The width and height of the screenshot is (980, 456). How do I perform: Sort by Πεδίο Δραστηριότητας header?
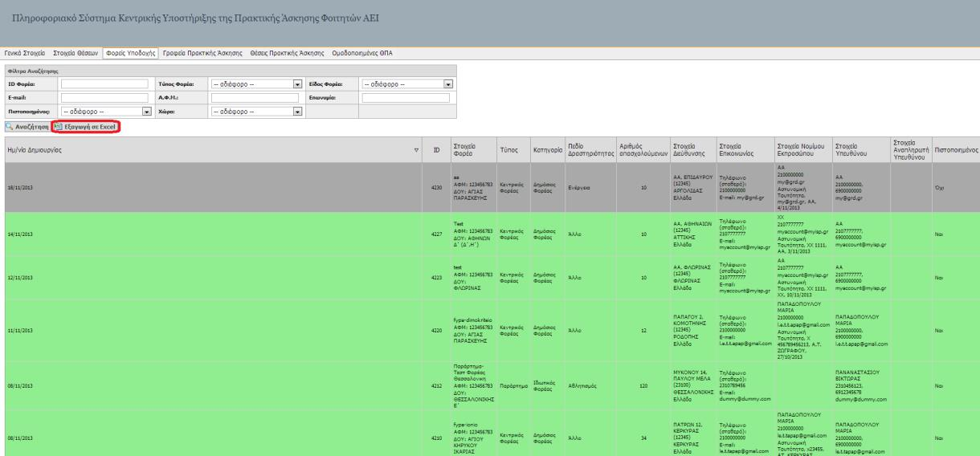pyautogui.click(x=590, y=150)
